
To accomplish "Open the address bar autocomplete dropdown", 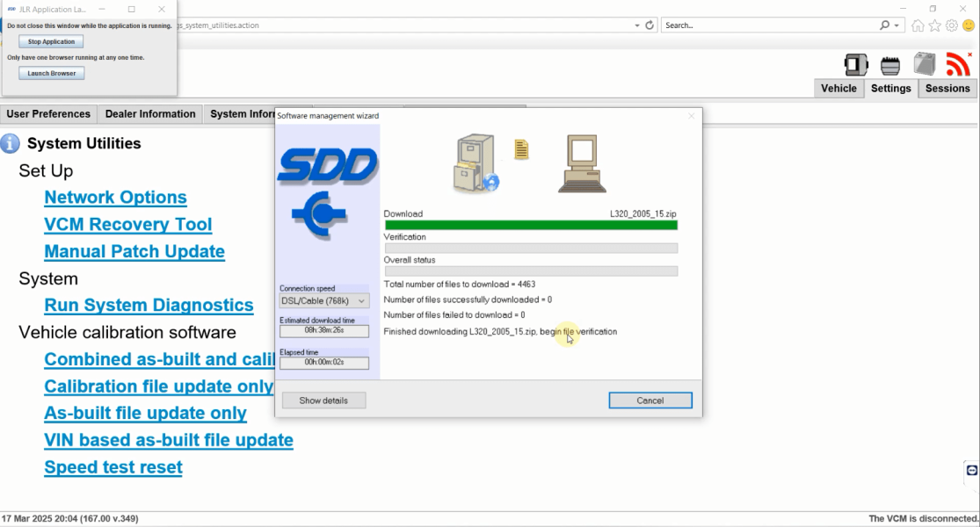I will [635, 25].
